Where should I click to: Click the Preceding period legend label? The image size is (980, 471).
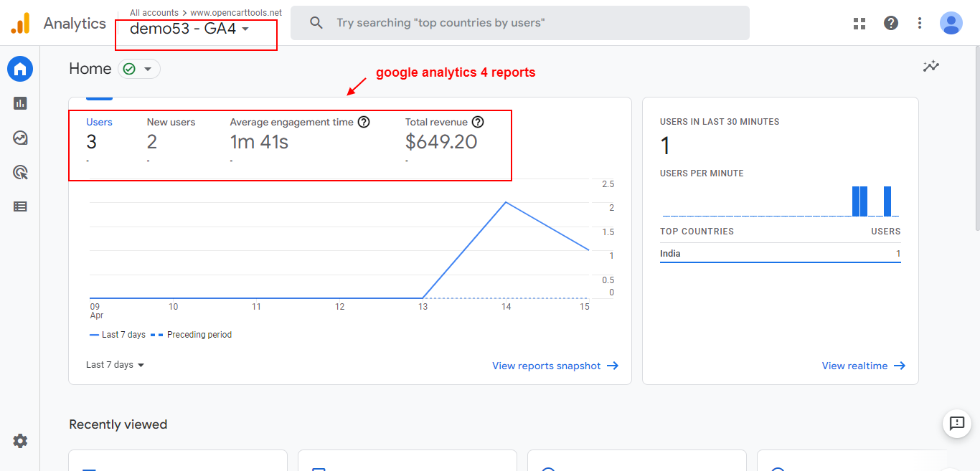199,335
